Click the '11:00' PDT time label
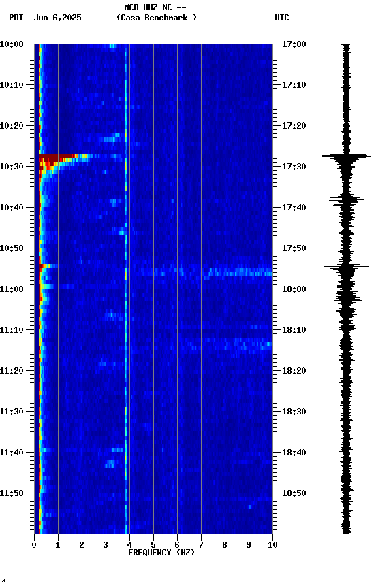The width and height of the screenshot is (376, 588). [12, 289]
